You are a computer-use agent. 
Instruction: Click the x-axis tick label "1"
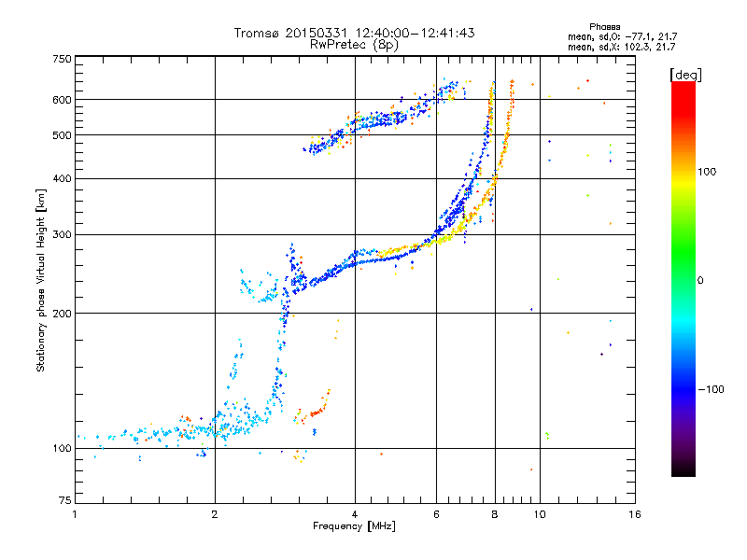click(x=75, y=514)
